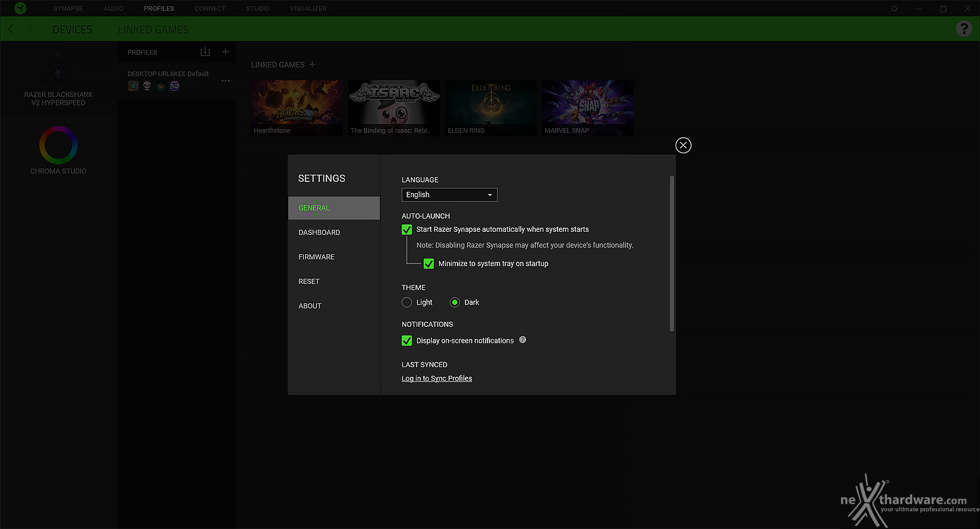
Task: Click skull game icon under profile
Action: coord(147,86)
